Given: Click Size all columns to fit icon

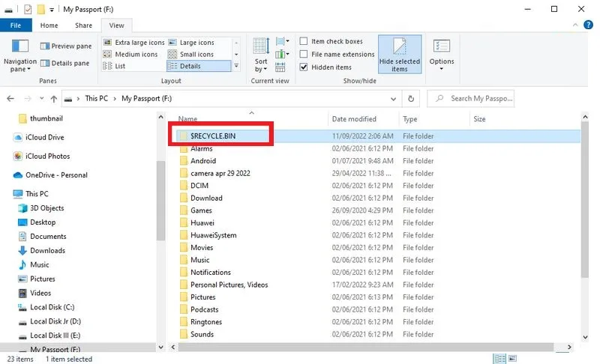Looking at the screenshot, I should [x=280, y=67].
